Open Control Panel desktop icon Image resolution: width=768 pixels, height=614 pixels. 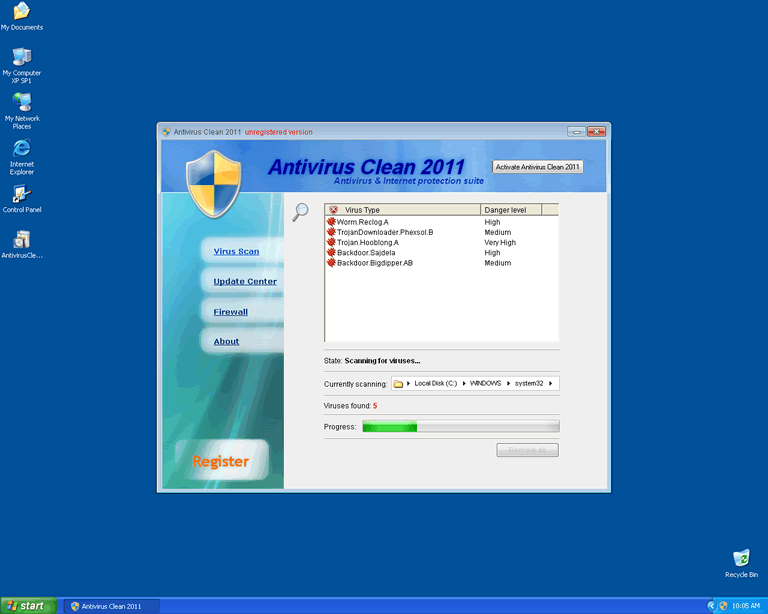(x=21, y=194)
